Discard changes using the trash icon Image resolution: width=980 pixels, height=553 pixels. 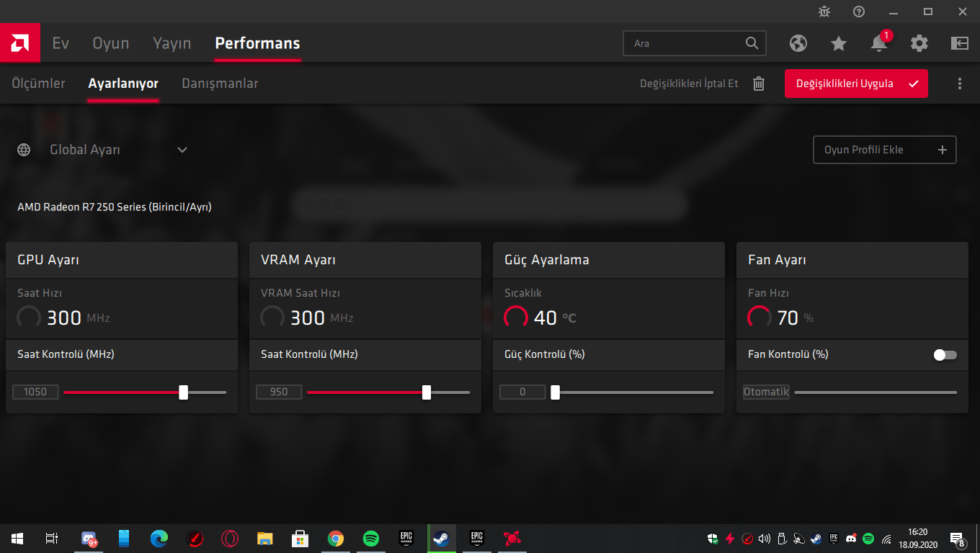758,84
